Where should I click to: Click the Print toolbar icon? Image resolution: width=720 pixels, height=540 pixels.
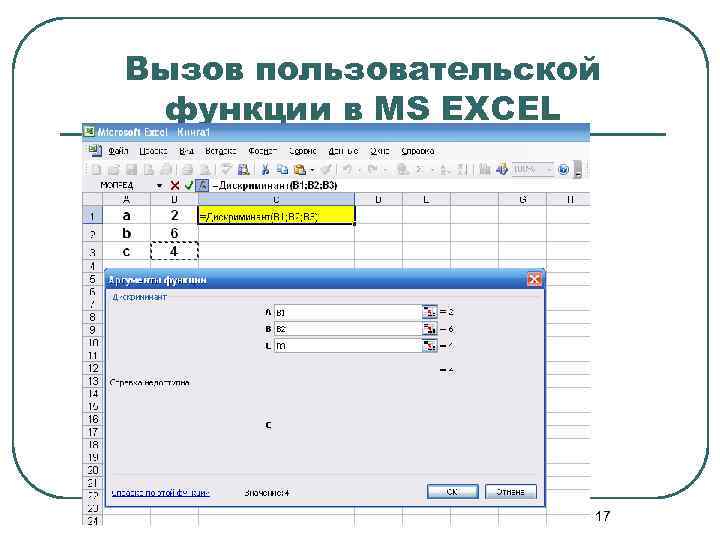(188, 170)
